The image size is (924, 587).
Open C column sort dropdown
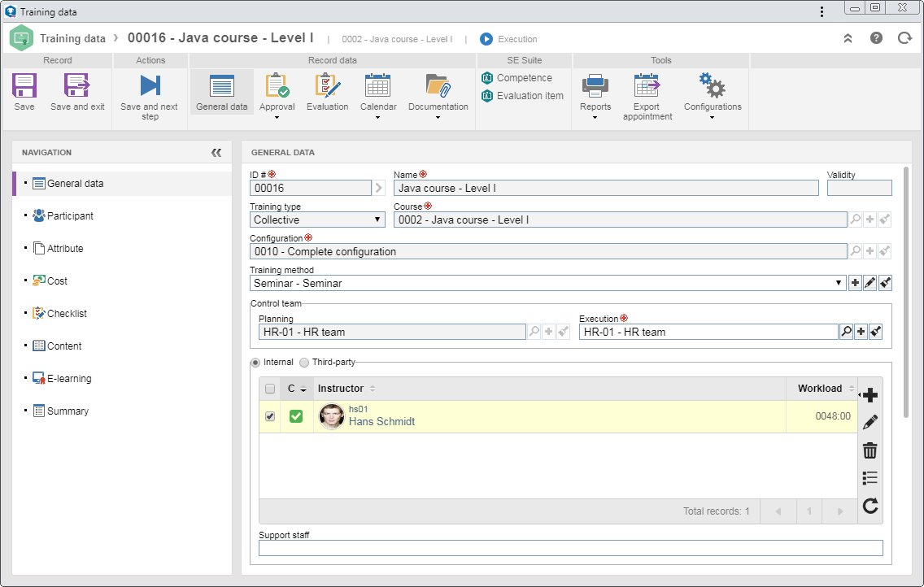(x=303, y=389)
